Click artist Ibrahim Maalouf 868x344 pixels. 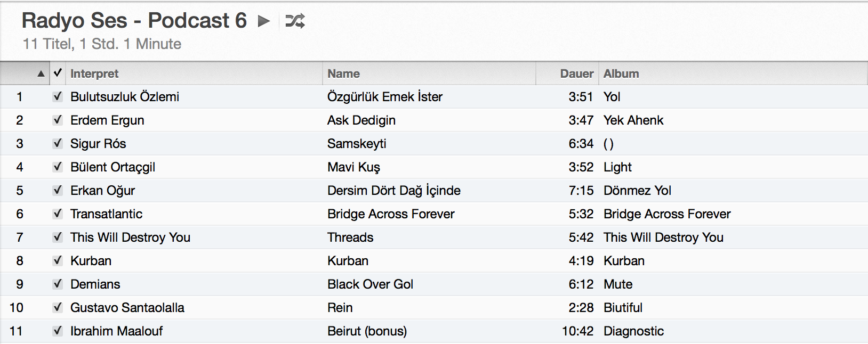116,331
